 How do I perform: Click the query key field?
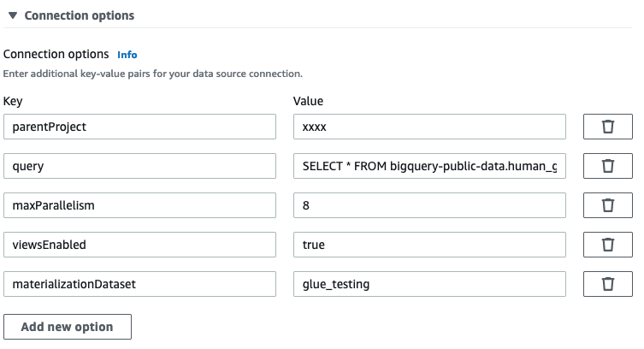(x=139, y=166)
